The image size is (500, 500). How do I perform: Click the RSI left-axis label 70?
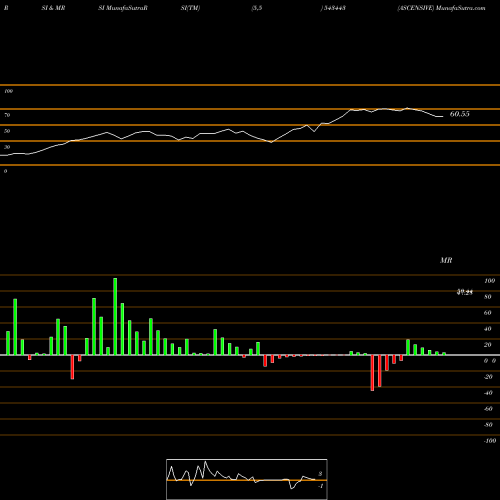click(x=7, y=115)
